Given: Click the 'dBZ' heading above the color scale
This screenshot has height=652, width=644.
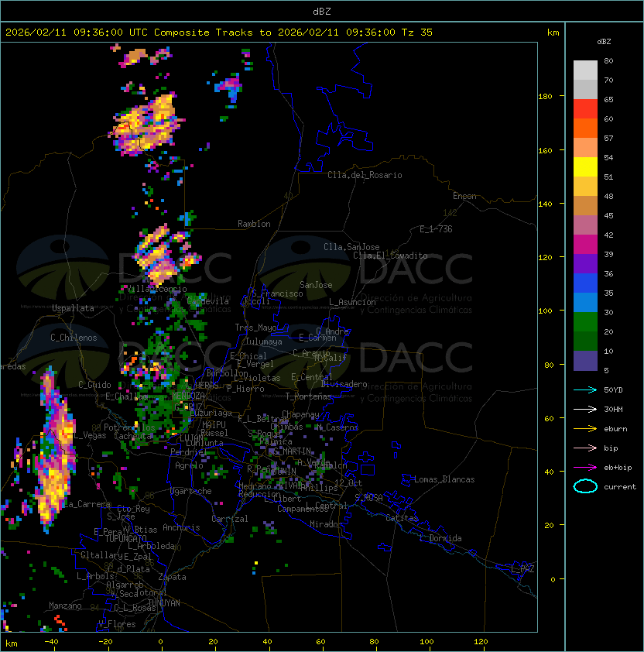Looking at the screenshot, I should [x=604, y=42].
